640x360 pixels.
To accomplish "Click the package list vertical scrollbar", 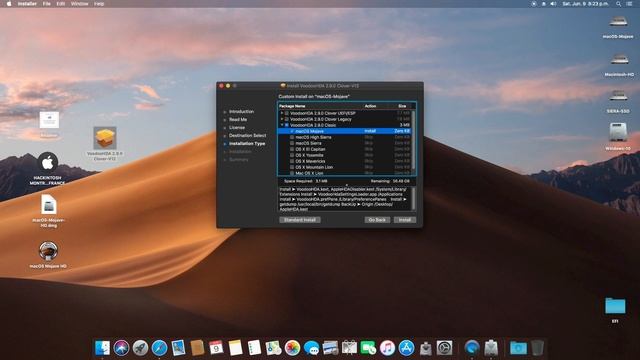I will pyautogui.click(x=413, y=141).
